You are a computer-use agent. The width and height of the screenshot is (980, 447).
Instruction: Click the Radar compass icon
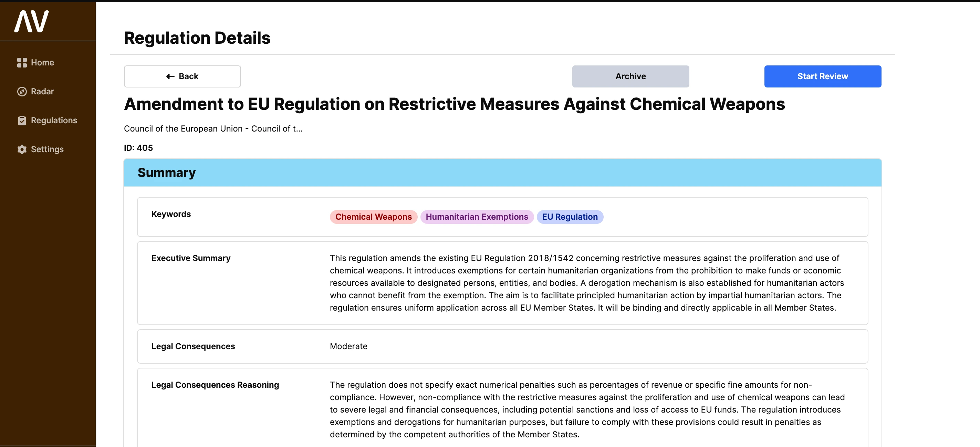click(x=22, y=92)
